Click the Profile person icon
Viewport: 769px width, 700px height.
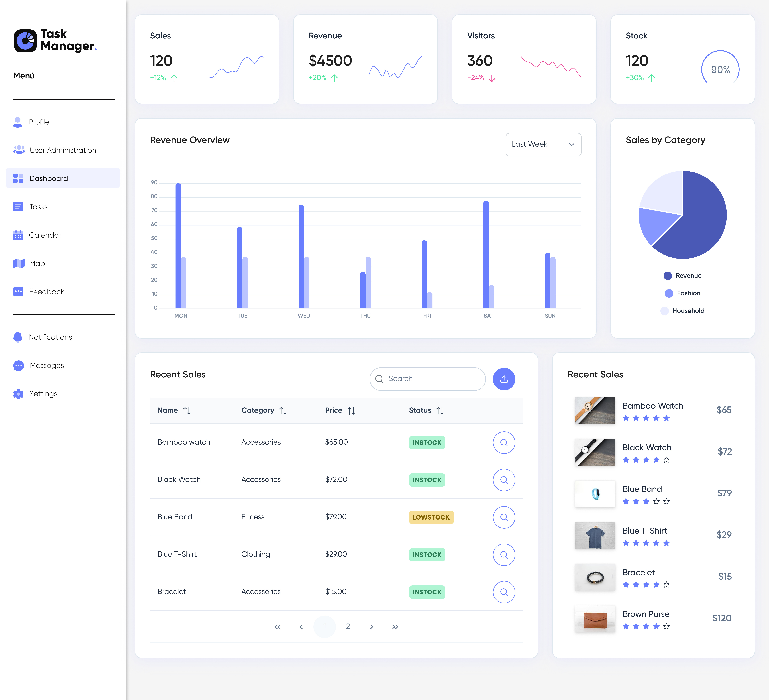click(17, 122)
